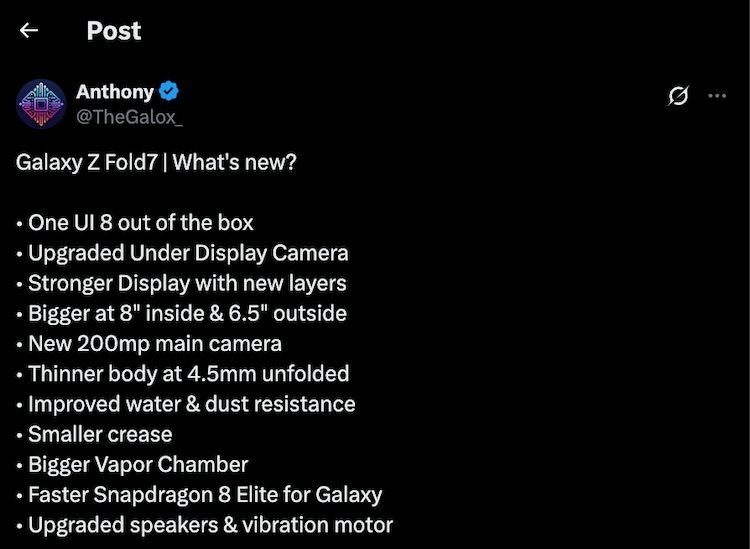
Task: Click the "Galaxy Z Fold7 | What's new?" line
Action: pos(156,162)
